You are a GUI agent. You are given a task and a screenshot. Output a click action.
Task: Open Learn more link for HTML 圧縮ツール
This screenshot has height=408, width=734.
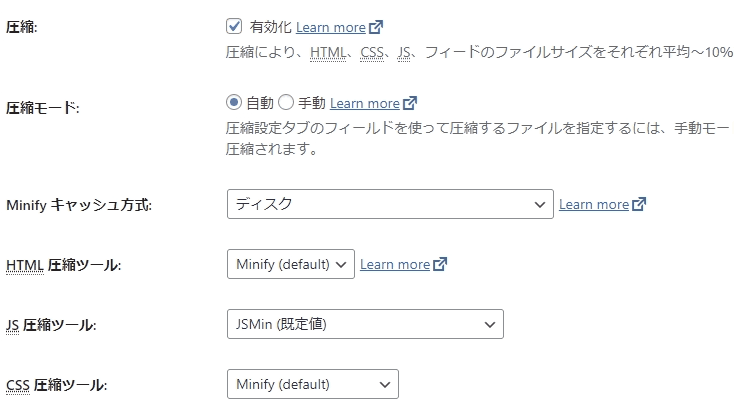click(x=395, y=265)
